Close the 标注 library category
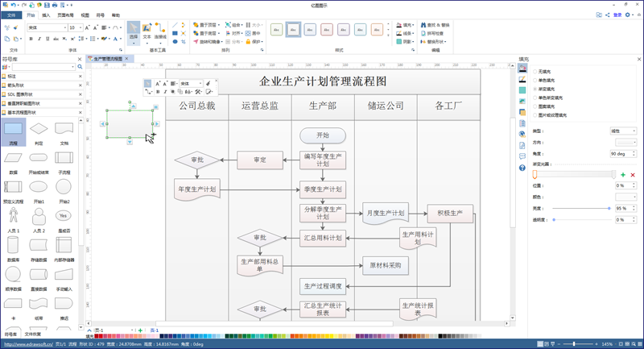Viewport: 644px width, 349px height. [80, 76]
